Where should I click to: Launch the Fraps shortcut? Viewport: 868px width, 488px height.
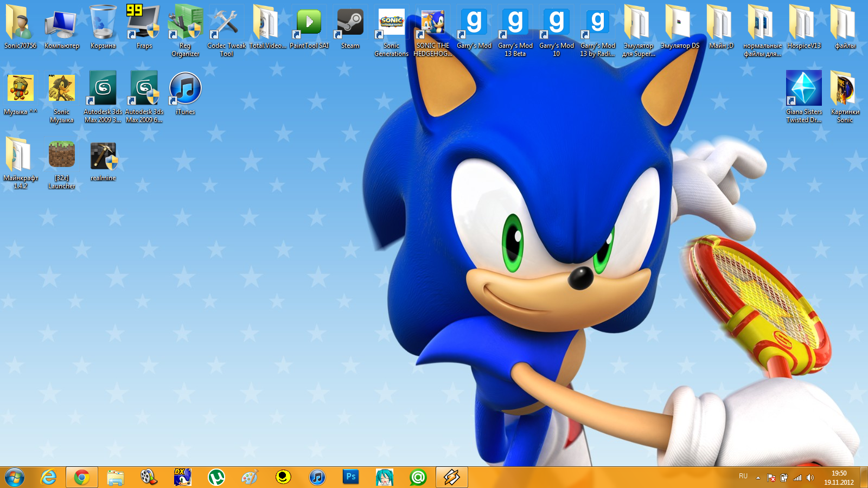click(x=144, y=27)
